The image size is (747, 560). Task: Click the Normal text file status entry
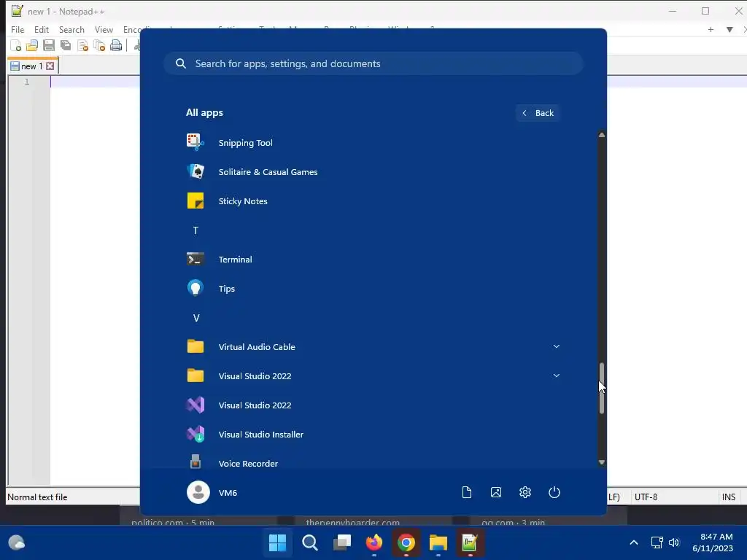37,497
